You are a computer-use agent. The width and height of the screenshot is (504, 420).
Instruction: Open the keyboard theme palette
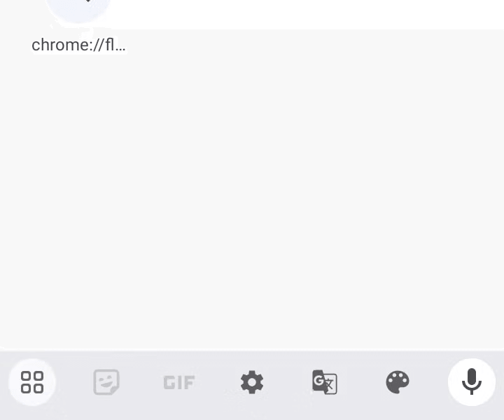[398, 382]
